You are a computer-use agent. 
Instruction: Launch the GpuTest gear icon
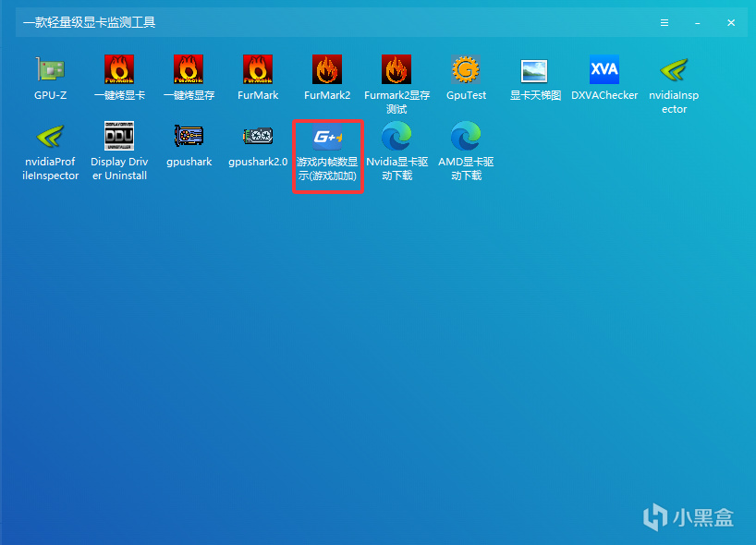tap(466, 70)
